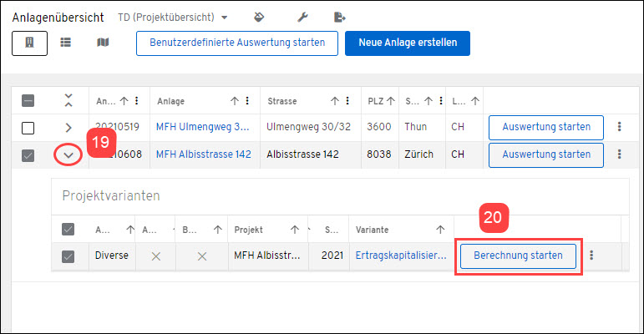Click Benutzerdefinierte Auswertung starten button

pos(237,43)
